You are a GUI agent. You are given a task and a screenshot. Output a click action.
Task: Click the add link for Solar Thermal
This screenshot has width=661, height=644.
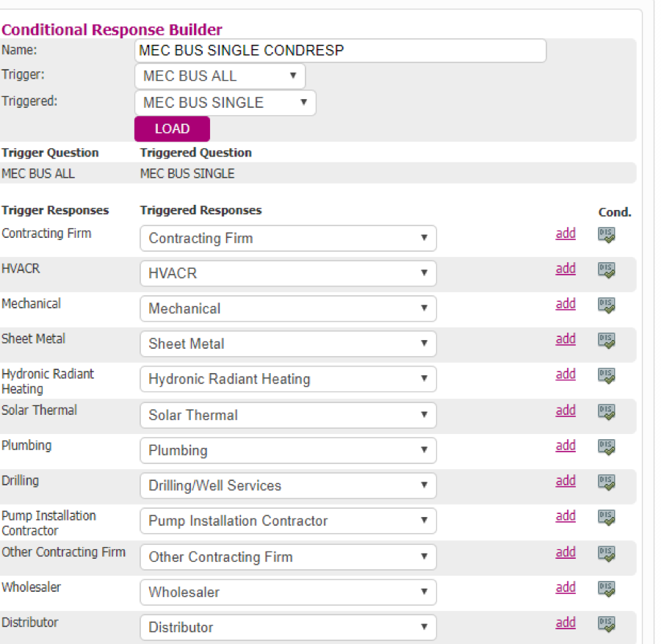tap(566, 410)
